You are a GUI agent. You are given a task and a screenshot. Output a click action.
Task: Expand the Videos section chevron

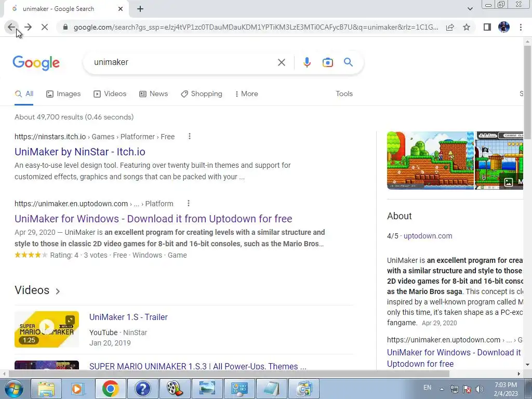(58, 291)
